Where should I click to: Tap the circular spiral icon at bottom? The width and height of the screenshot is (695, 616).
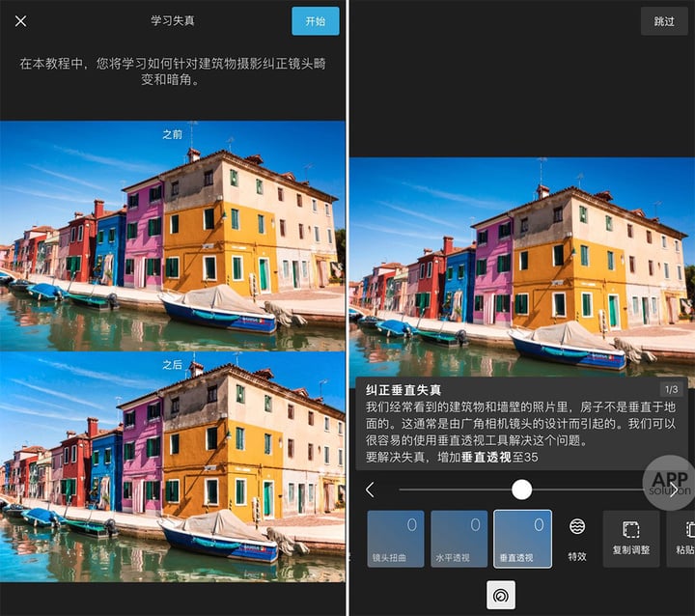501,595
